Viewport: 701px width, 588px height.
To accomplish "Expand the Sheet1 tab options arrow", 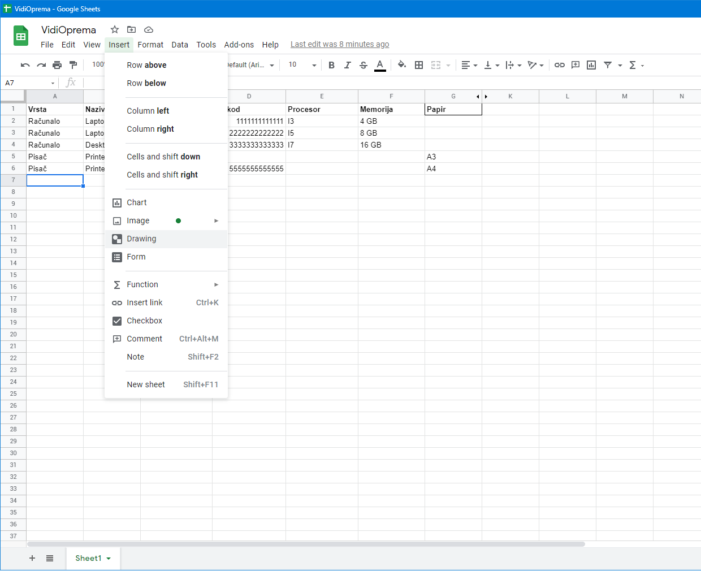I will click(x=109, y=559).
